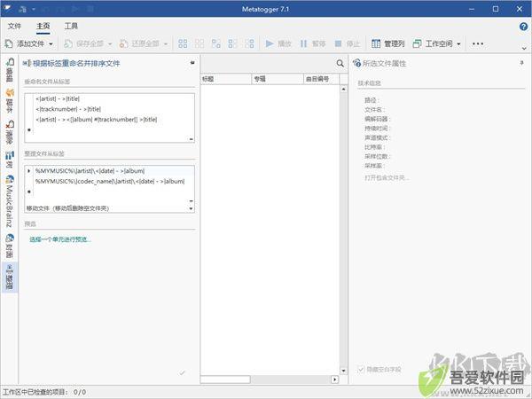
Task: Click the 暂停 pause button
Action: (x=313, y=43)
